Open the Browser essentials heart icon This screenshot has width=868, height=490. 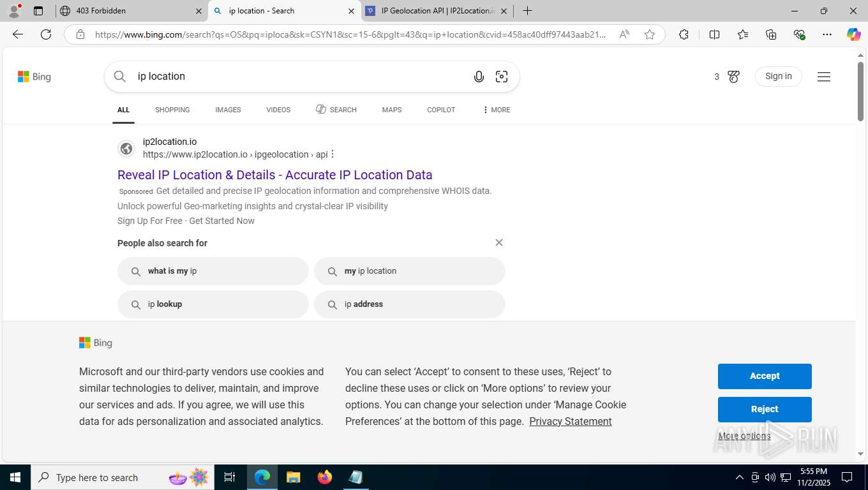799,34
